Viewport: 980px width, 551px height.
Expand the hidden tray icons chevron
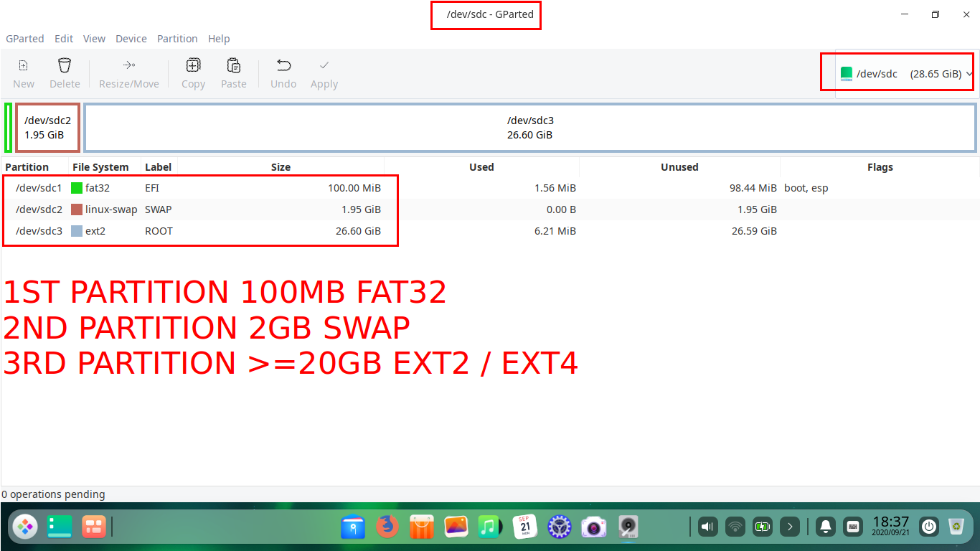790,527
